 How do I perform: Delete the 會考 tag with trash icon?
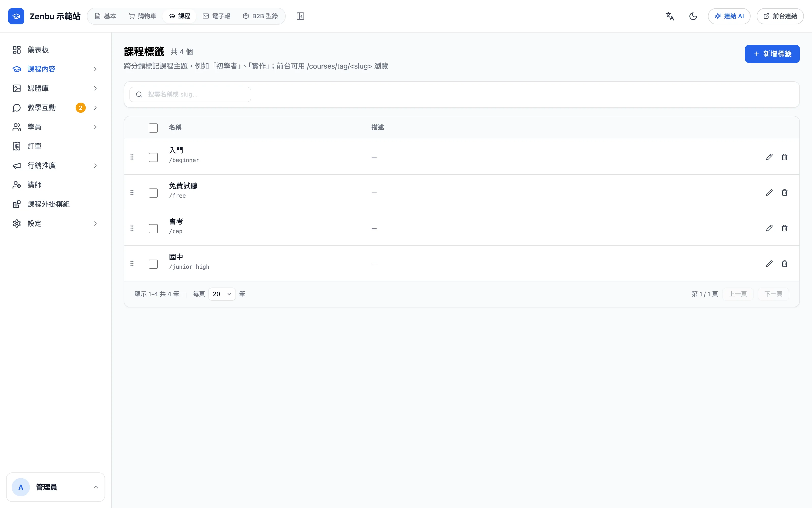[x=785, y=228]
